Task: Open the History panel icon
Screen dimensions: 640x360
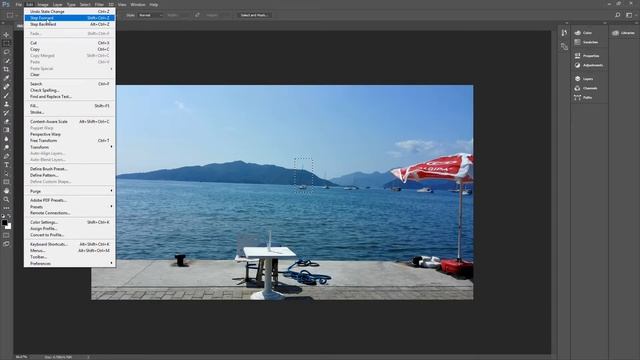Action: coord(564,33)
